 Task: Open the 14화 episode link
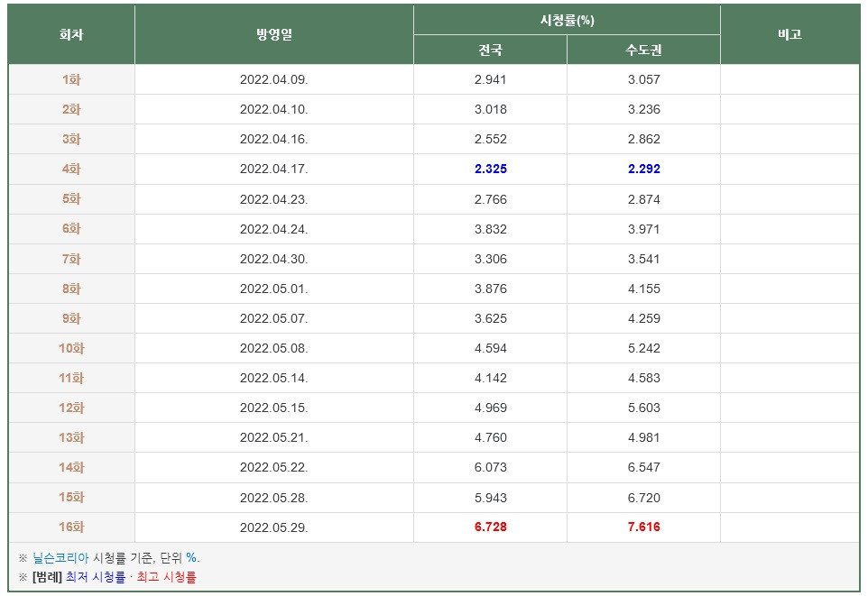pos(71,467)
